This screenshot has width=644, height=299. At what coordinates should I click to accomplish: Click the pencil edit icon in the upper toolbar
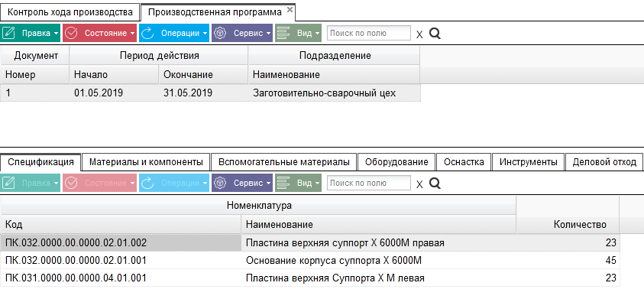click(x=8, y=34)
